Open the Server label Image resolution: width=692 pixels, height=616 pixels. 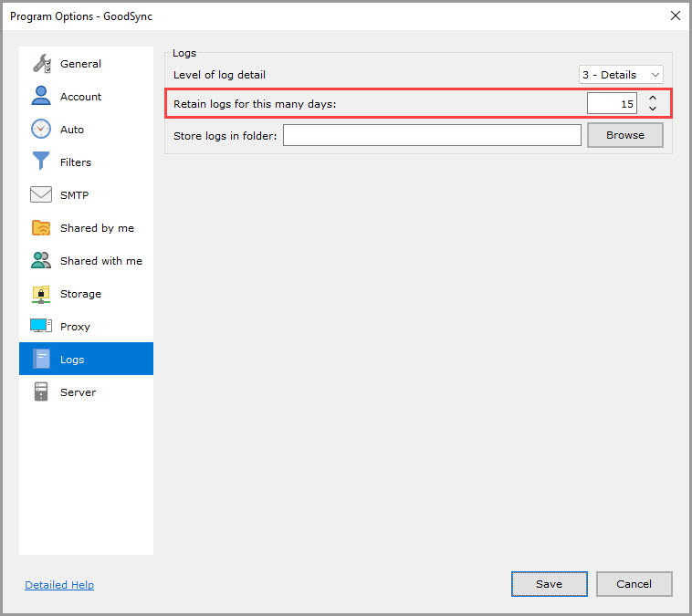click(x=79, y=392)
